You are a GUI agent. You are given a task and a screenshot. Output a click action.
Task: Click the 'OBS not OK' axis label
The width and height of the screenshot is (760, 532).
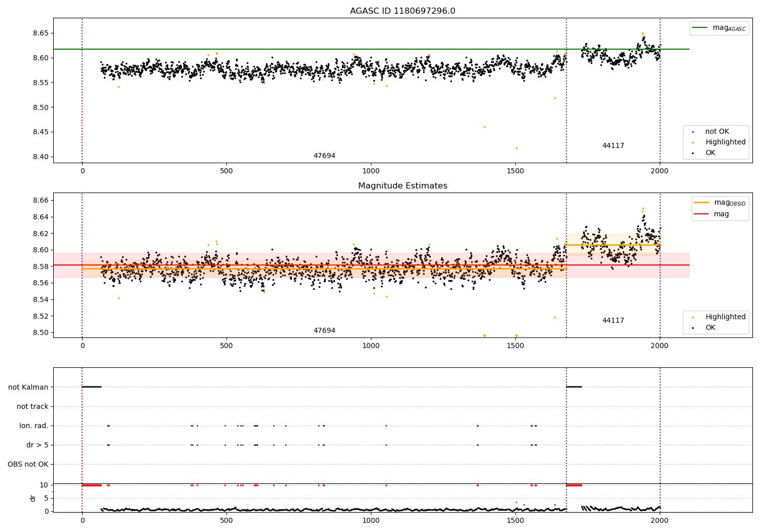click(x=28, y=464)
